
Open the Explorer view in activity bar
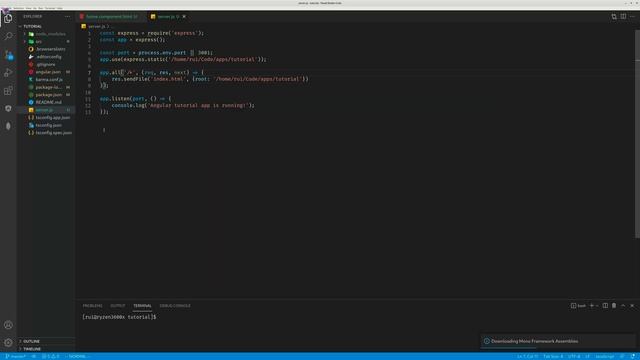coord(8,18)
